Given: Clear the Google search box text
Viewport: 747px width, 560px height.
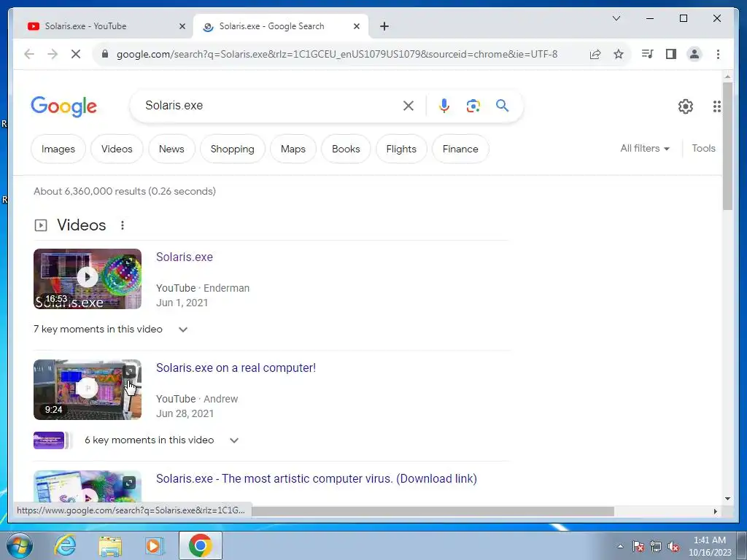Looking at the screenshot, I should click(409, 106).
